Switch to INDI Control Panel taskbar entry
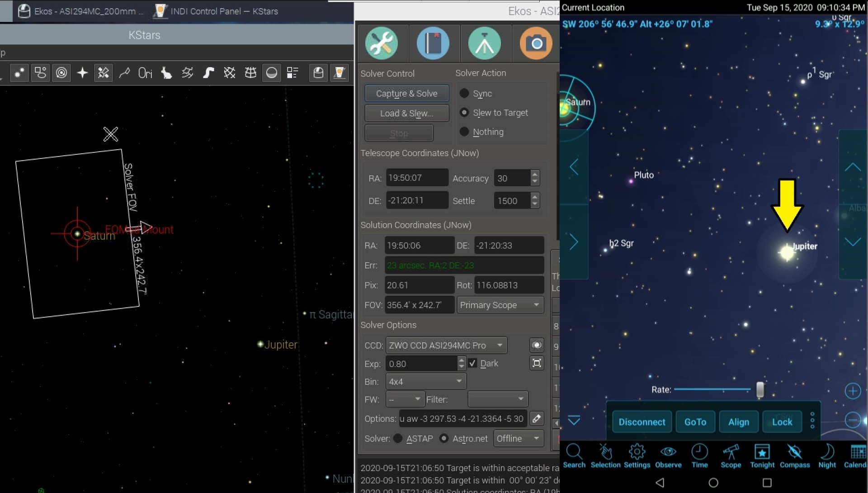Viewport: 868px width, 493px height. [216, 11]
